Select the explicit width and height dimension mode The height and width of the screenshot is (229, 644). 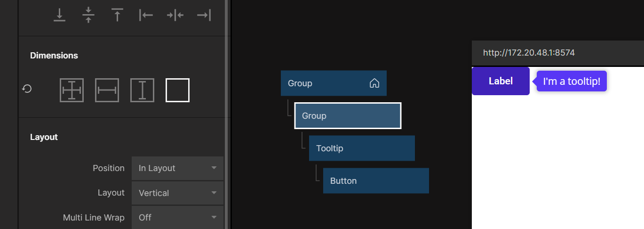coord(72,90)
